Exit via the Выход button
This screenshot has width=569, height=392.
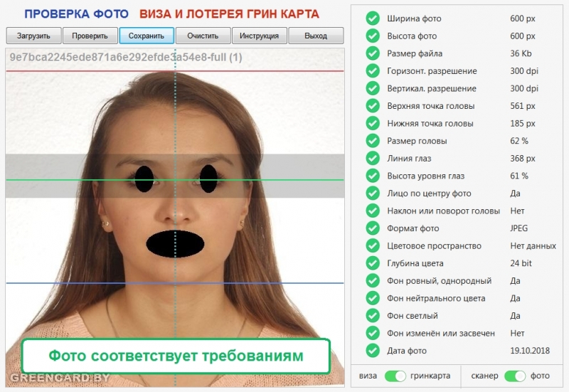(316, 36)
